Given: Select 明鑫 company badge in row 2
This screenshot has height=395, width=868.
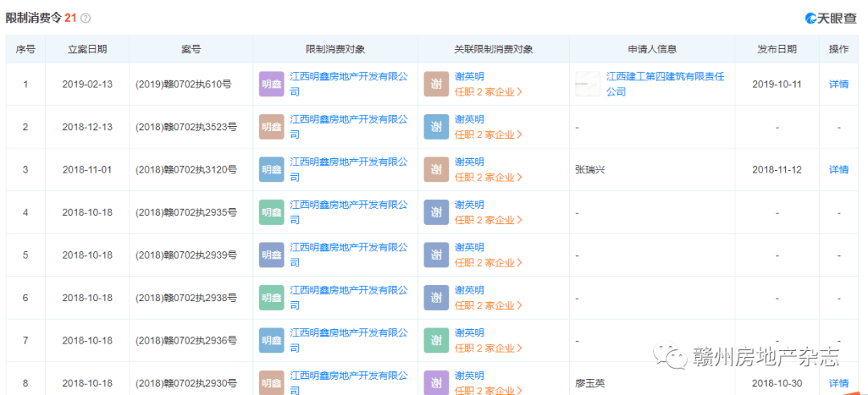Looking at the screenshot, I should point(272,127).
